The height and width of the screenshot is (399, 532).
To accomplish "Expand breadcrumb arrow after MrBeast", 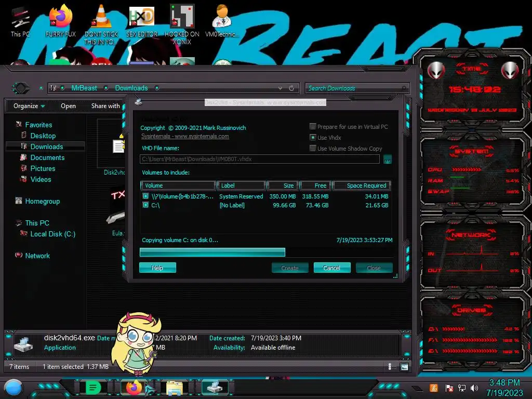I will pos(106,88).
